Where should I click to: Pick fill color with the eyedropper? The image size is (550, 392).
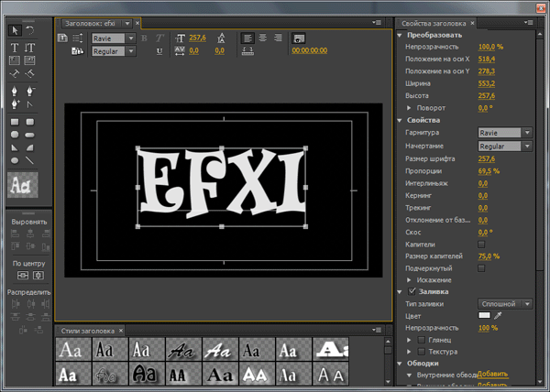tap(498, 316)
